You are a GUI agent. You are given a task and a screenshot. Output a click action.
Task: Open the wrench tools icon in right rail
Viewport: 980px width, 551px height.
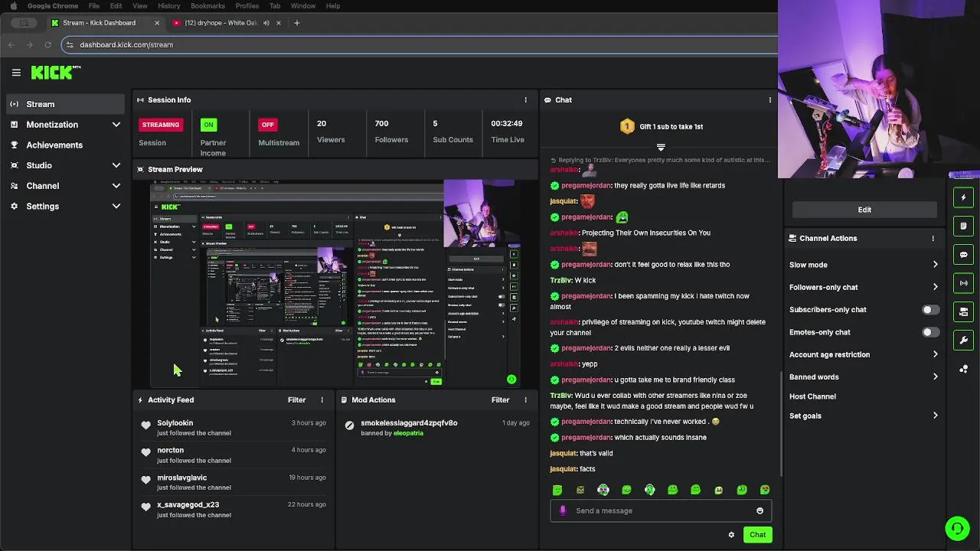[964, 341]
